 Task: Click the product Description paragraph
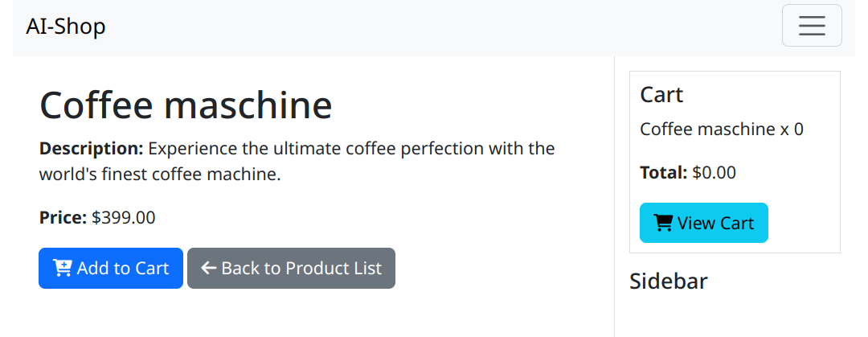coord(297,162)
